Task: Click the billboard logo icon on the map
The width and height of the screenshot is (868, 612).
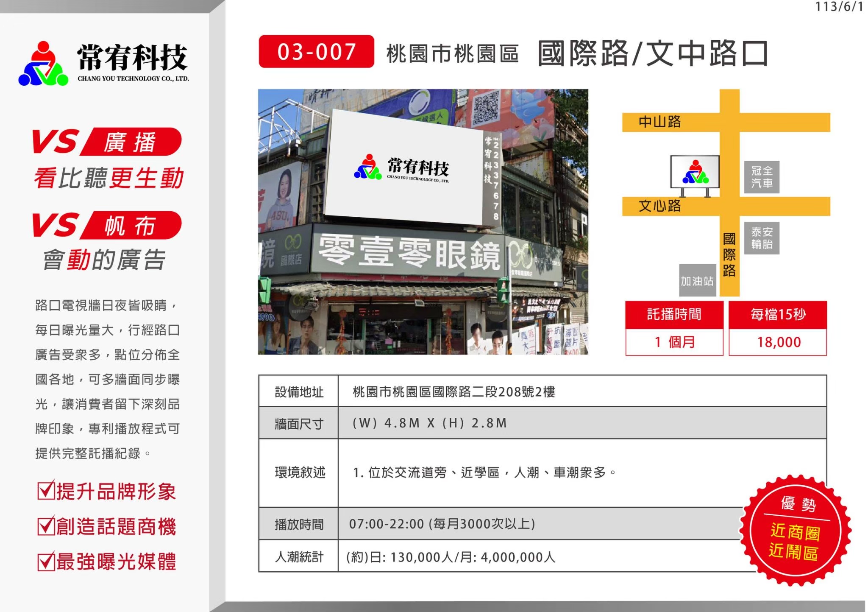Action: point(695,172)
